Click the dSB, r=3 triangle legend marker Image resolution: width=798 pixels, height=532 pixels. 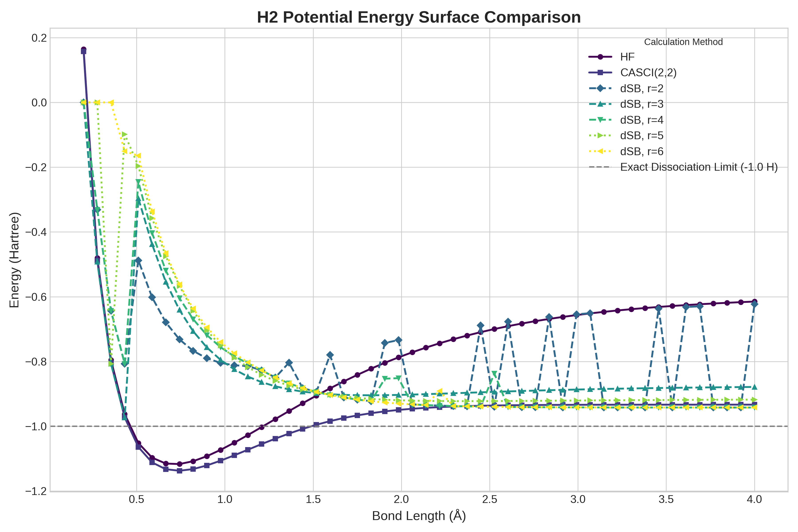pos(600,104)
